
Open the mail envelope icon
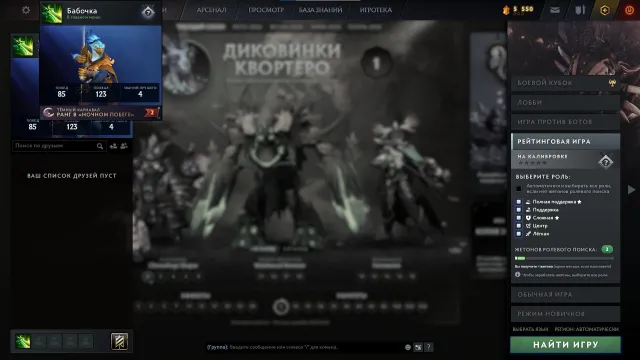(554, 10)
